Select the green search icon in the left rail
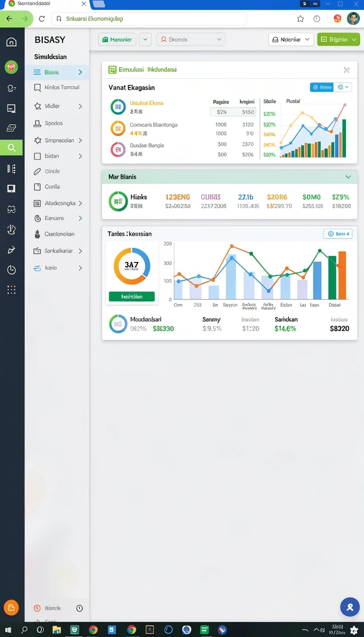 coord(12,147)
